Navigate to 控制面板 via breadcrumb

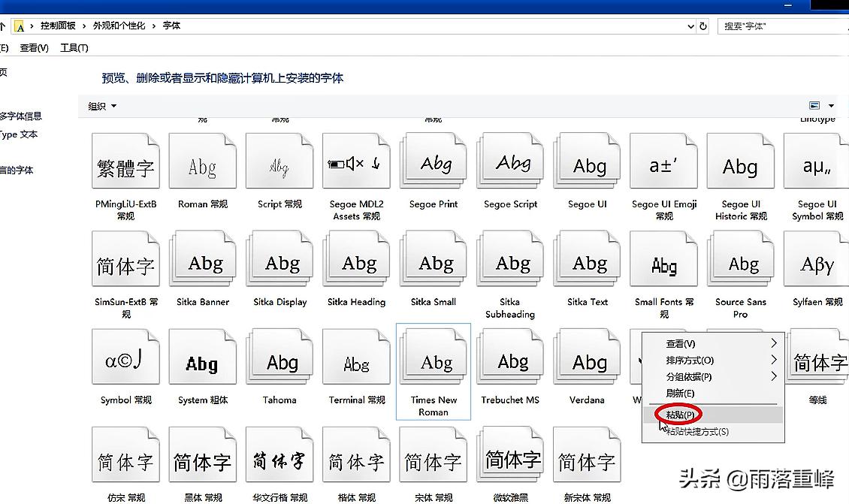click(x=59, y=25)
